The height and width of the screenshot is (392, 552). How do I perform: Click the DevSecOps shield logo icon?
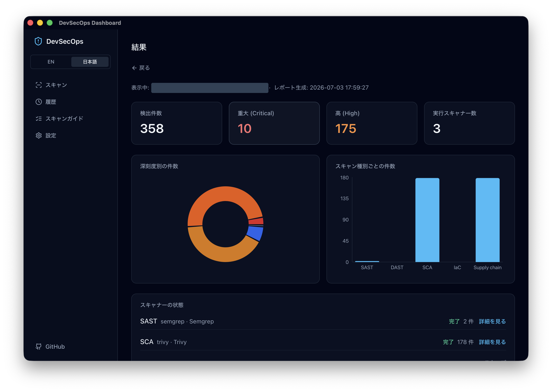[38, 41]
